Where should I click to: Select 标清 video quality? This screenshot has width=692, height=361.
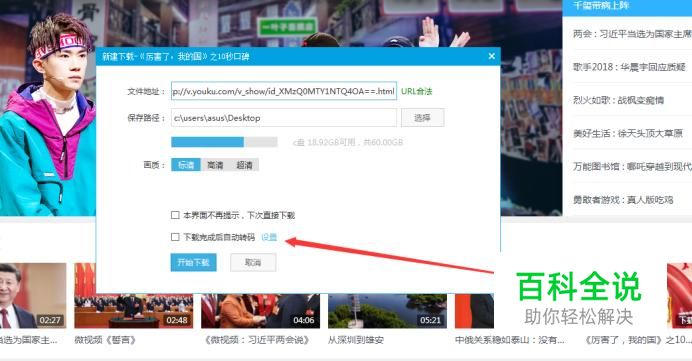click(186, 165)
